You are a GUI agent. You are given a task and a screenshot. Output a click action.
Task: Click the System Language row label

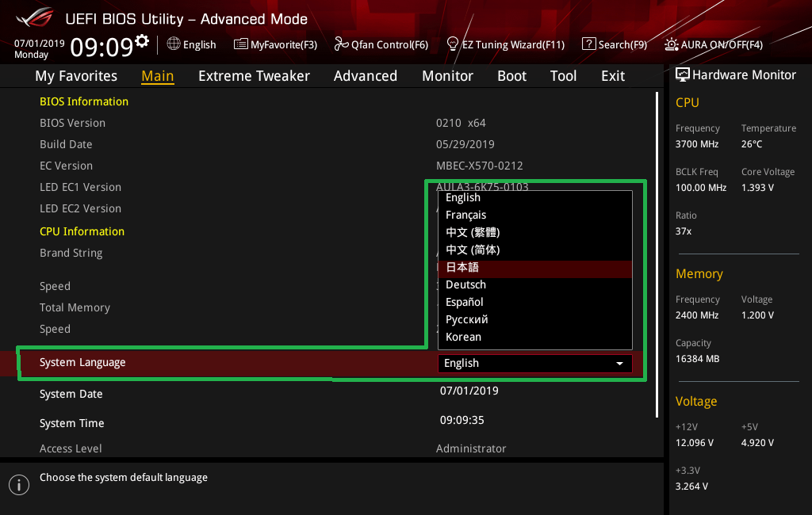click(82, 362)
